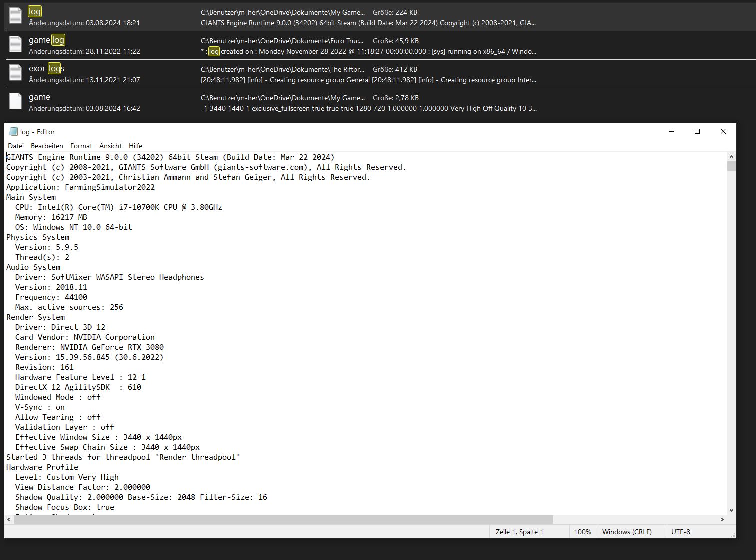Click the 'Frequency: 44100' line
The width and height of the screenshot is (756, 560).
[x=51, y=297]
